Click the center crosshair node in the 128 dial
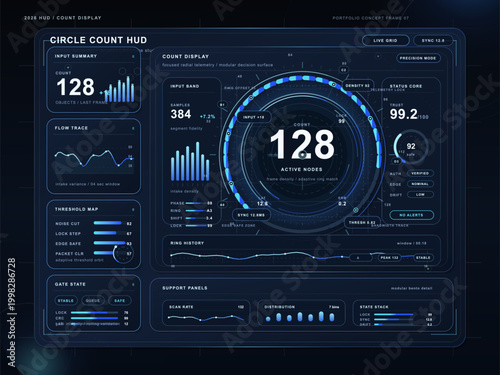Screen dimensions: 500x375 click(x=302, y=155)
